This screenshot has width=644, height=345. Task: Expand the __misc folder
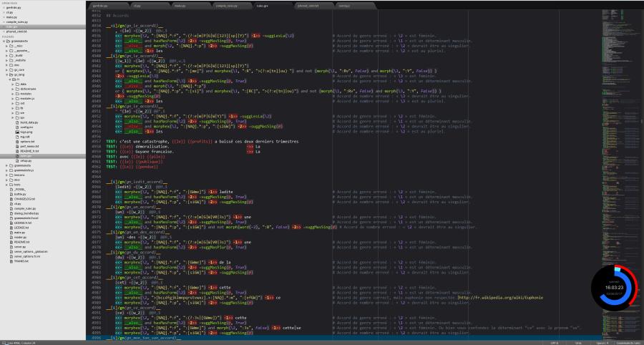pos(7,46)
